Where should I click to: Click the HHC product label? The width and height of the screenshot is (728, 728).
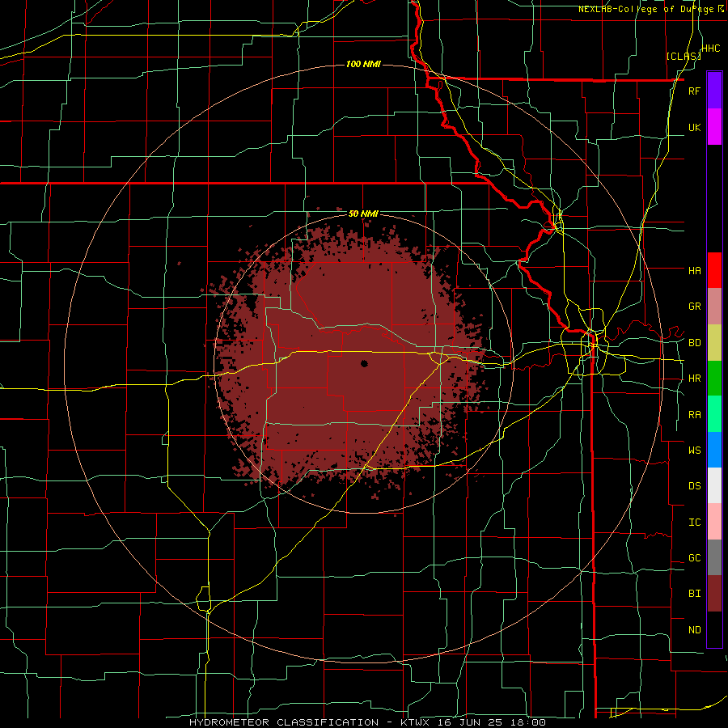tap(710, 49)
